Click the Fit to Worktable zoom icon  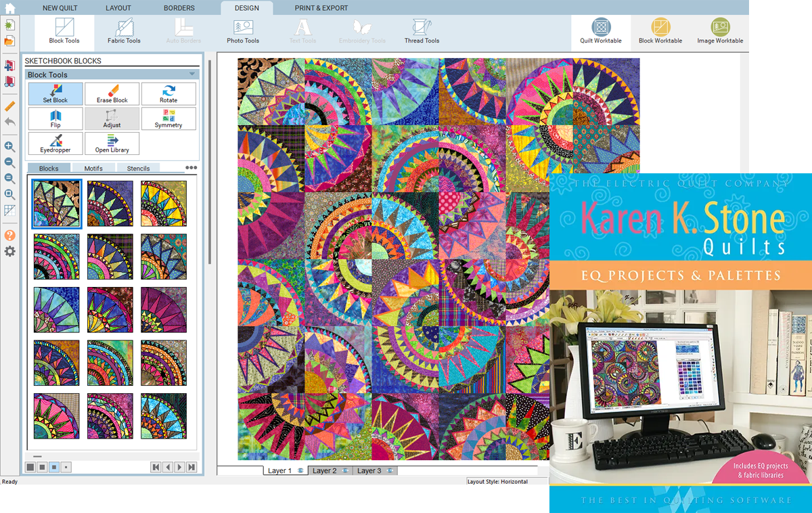click(9, 195)
